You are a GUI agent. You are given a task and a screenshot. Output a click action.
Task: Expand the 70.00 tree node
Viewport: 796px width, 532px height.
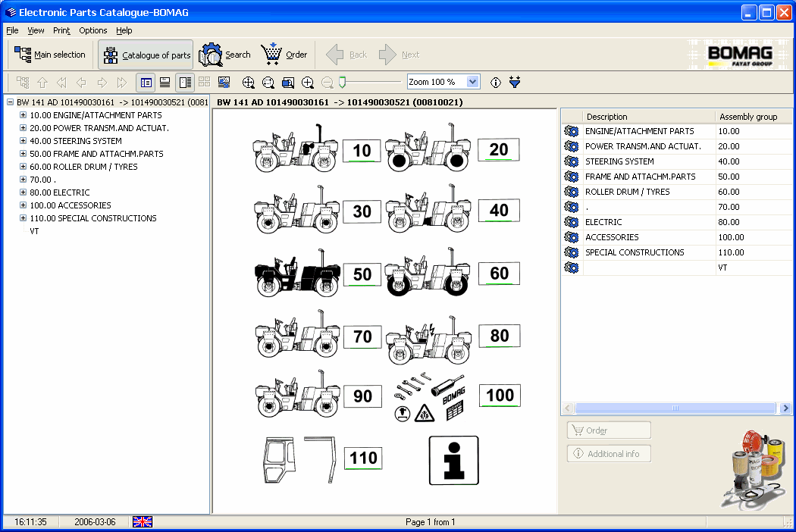23,179
